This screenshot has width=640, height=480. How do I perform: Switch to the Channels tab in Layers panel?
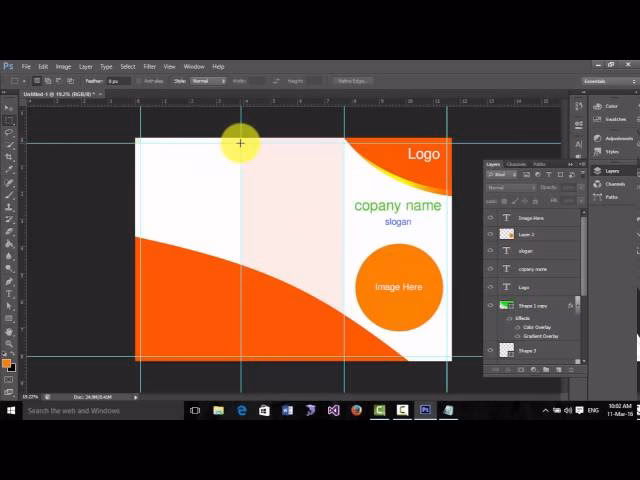coord(516,164)
